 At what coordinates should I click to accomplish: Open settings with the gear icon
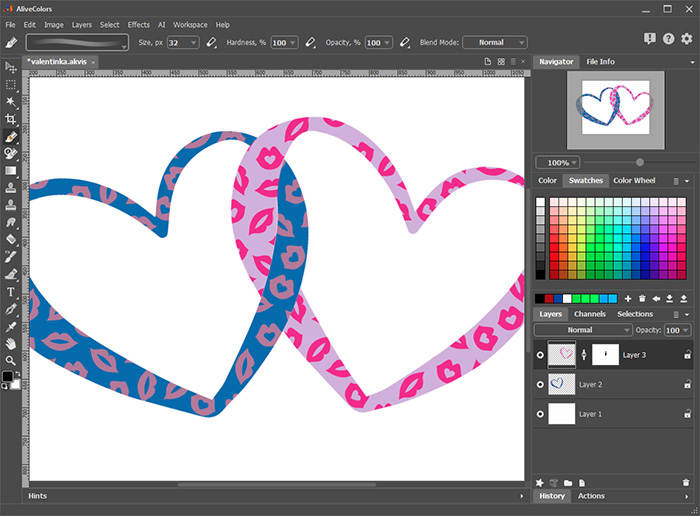pos(686,39)
